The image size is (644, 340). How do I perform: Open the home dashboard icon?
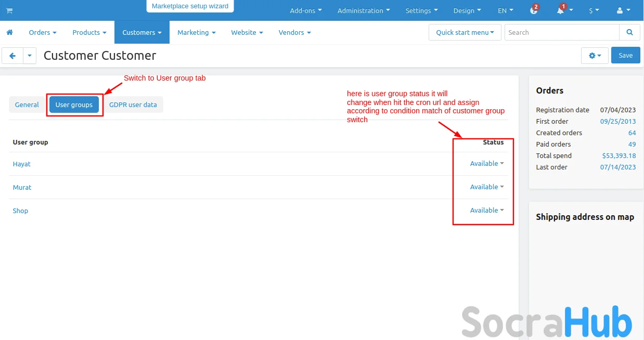[x=9, y=32]
